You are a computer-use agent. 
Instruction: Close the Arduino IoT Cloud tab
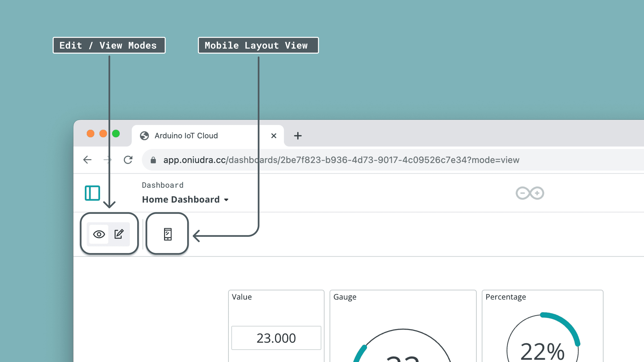[274, 136]
